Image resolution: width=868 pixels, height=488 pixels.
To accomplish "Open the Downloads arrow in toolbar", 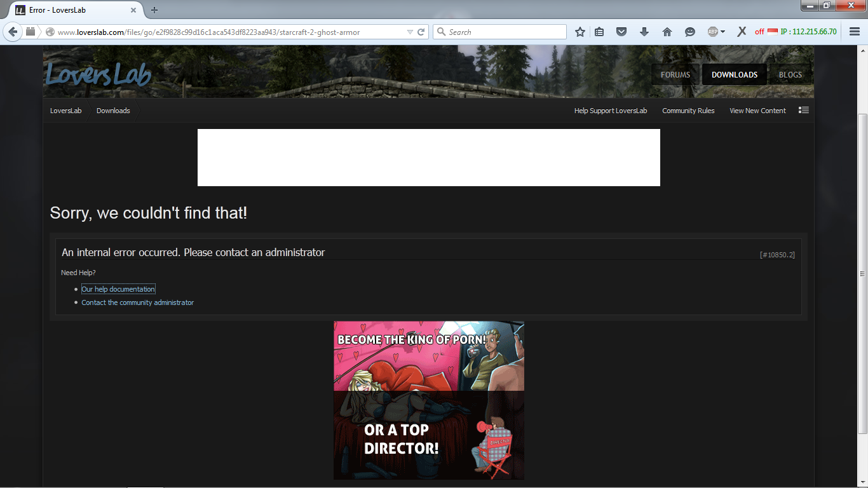I will (x=644, y=32).
